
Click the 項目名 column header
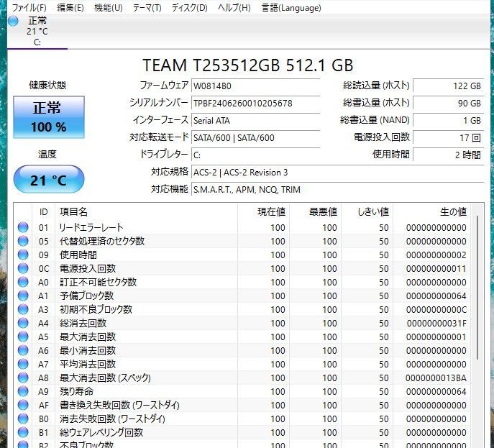[146, 212]
